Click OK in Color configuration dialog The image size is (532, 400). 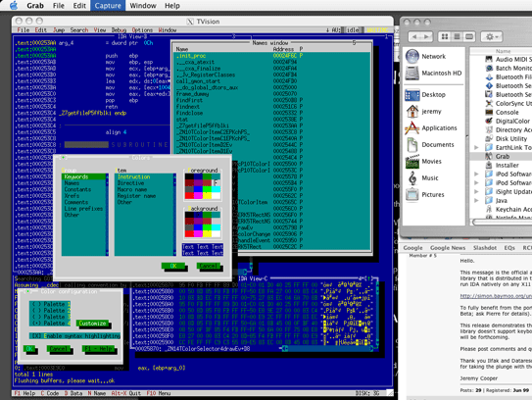[x=29, y=349]
